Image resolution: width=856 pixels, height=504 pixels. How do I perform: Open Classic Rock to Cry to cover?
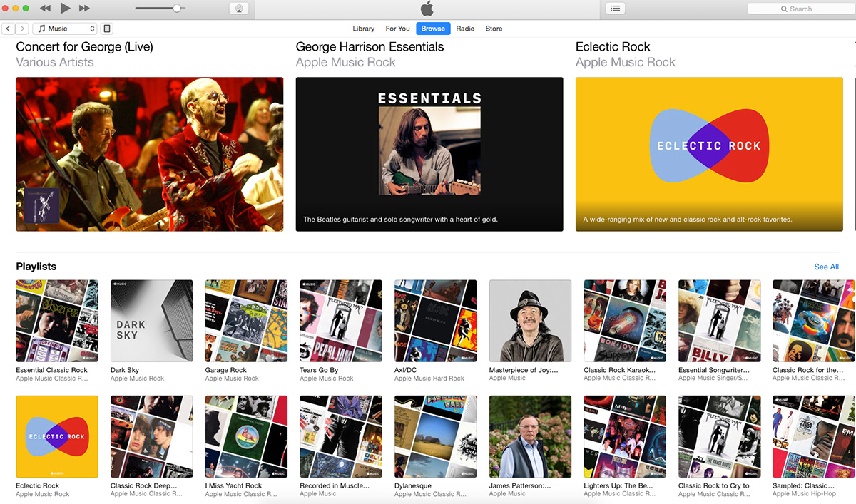(720, 436)
